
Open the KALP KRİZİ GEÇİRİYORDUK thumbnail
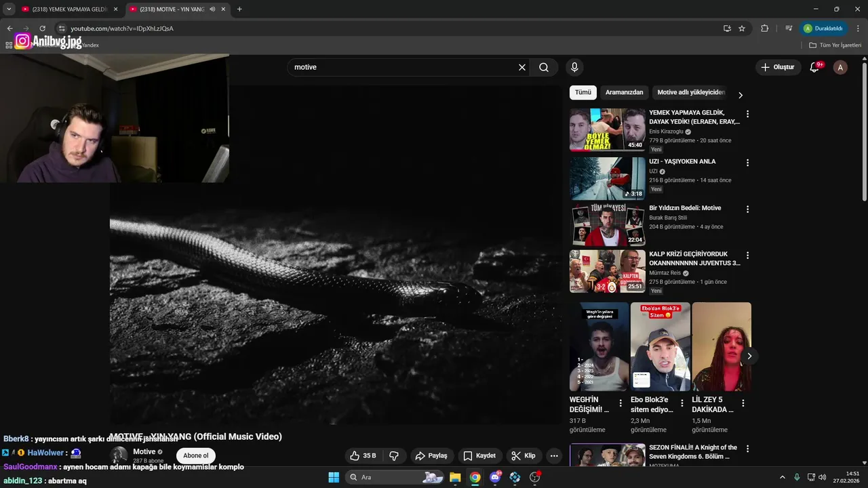pyautogui.click(x=608, y=271)
